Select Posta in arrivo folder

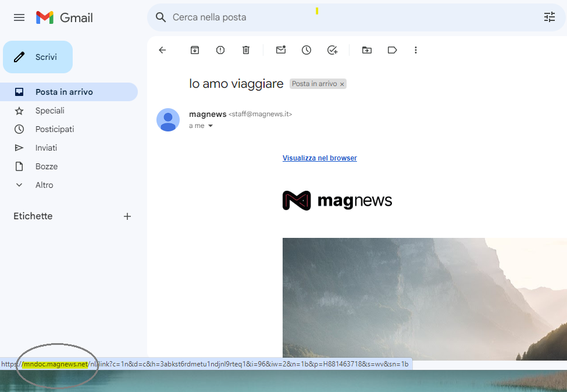pyautogui.click(x=64, y=92)
